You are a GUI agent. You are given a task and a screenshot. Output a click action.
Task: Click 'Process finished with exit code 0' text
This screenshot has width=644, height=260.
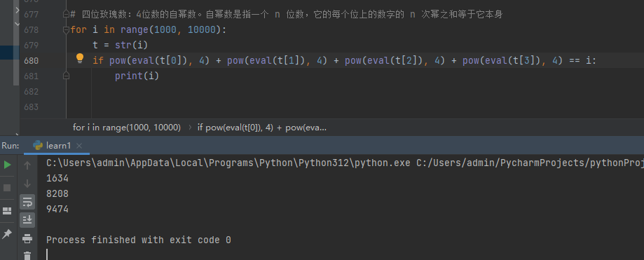[139, 240]
